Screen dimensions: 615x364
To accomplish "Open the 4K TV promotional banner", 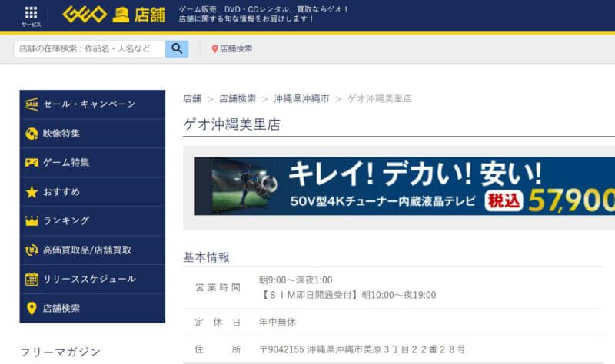I will pyautogui.click(x=405, y=186).
